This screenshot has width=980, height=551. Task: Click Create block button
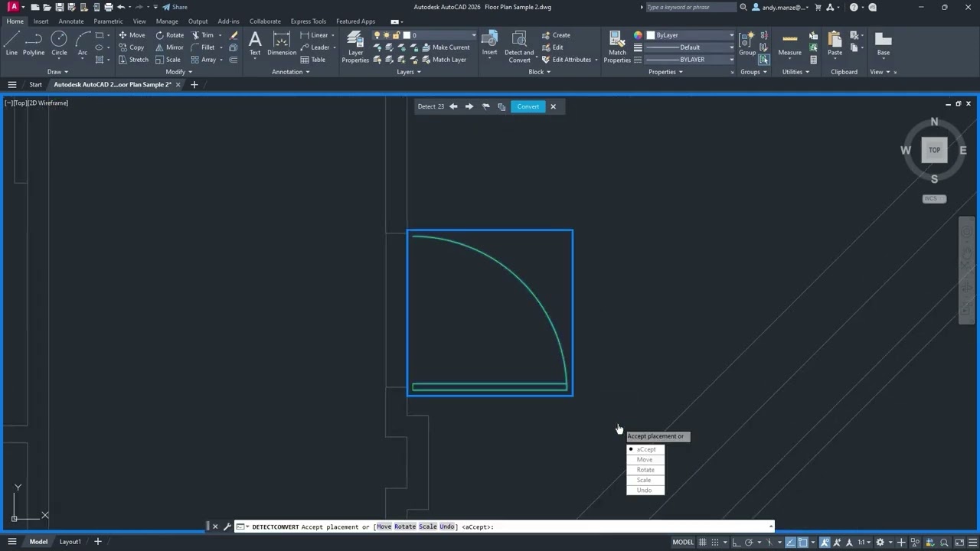pyautogui.click(x=556, y=35)
